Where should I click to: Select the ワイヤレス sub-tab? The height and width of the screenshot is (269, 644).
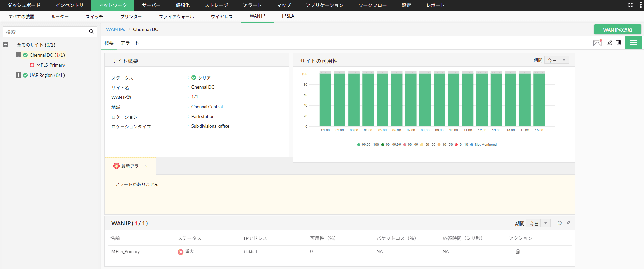coord(222,17)
